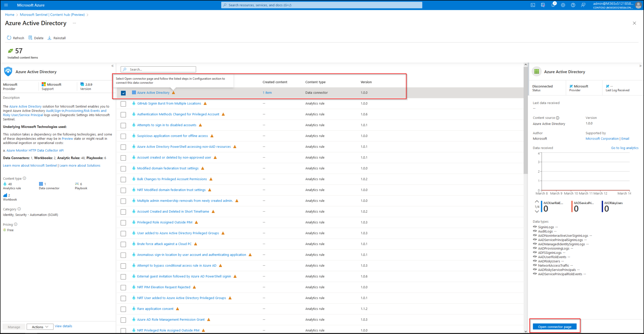The image size is (644, 334).
Task: Check the GitHub Signin Burst rule checkbox
Action: pos(123,104)
